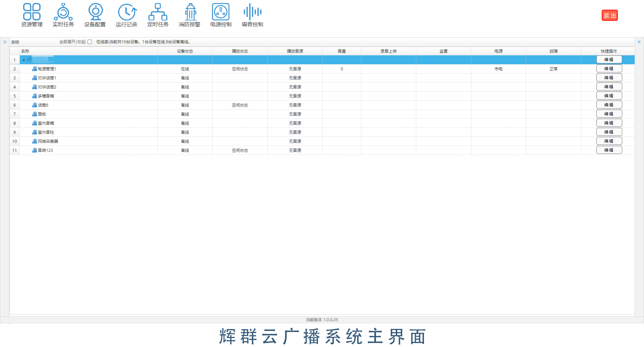Sort by the 设备状态 column header

[x=185, y=51]
